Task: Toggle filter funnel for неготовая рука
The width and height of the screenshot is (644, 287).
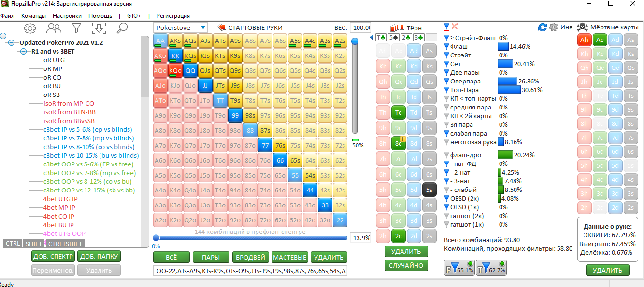Action: (446, 142)
